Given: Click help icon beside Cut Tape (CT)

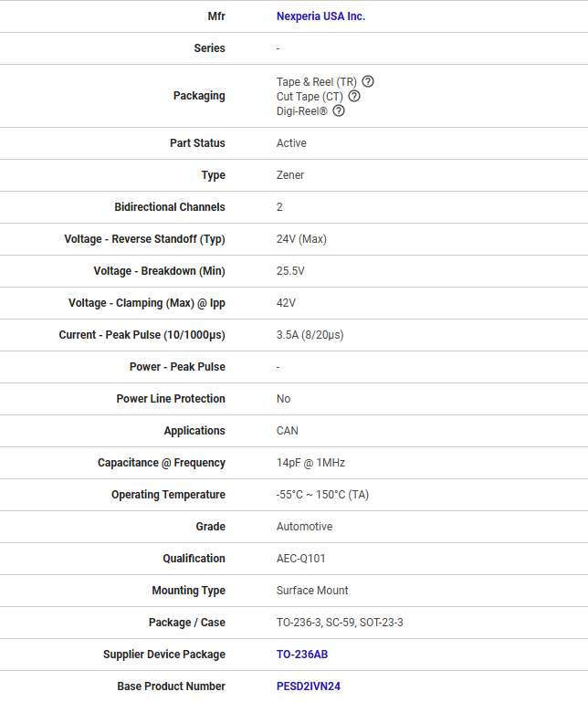Looking at the screenshot, I should pos(354,96).
